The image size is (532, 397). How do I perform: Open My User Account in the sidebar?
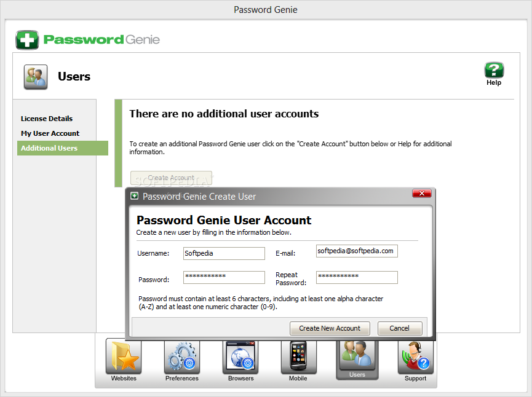(x=50, y=133)
